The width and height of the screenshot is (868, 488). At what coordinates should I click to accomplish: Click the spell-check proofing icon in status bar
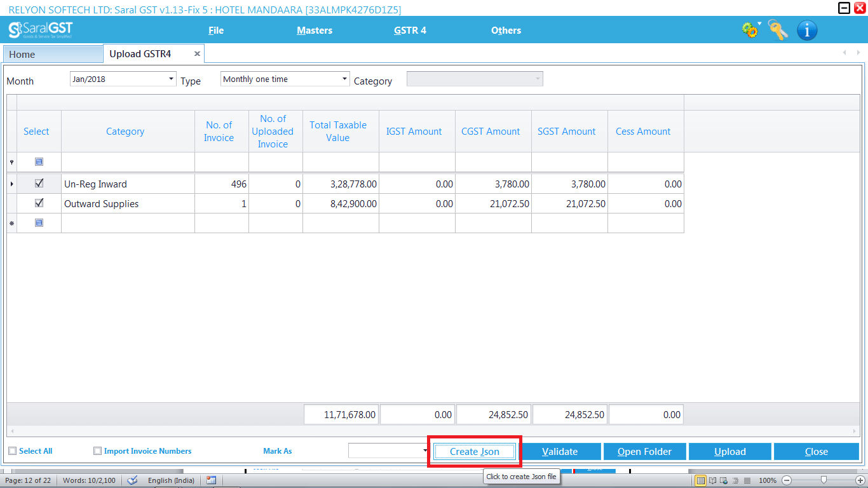pyautogui.click(x=132, y=480)
